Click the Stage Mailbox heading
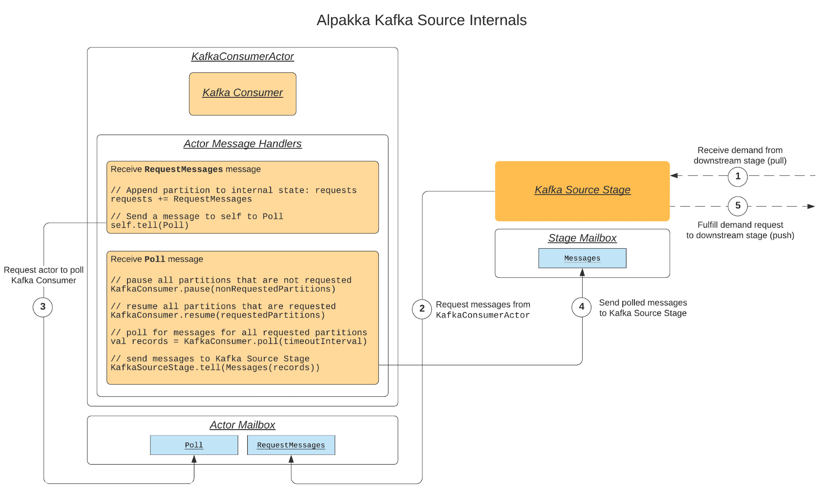Screen dimensions: 832x504 pos(582,238)
